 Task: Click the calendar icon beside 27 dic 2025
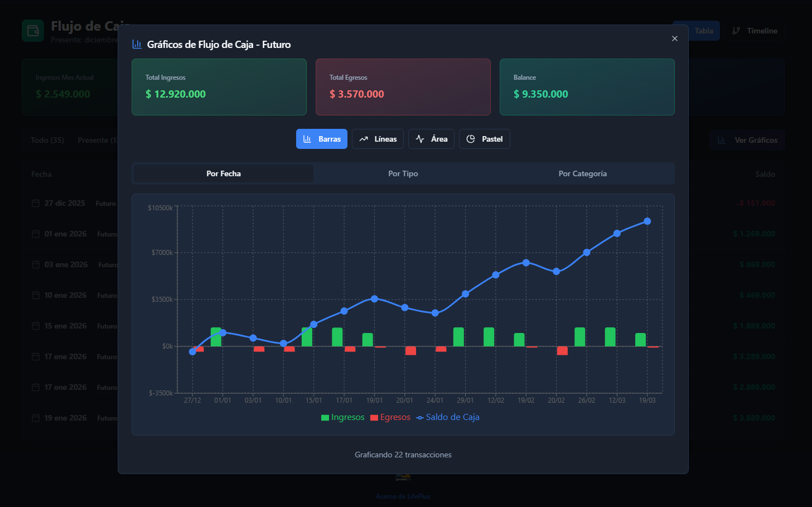(x=36, y=203)
